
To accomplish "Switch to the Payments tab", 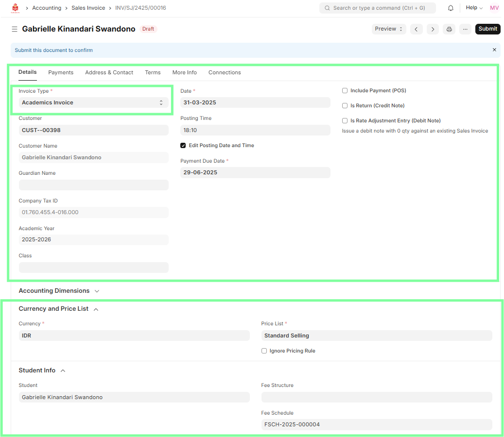I will click(x=61, y=72).
